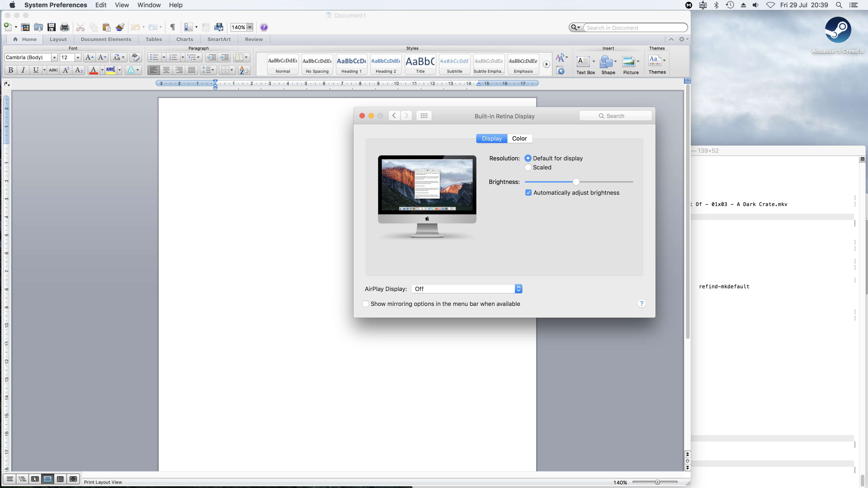Click the Brightness slider handle
Viewport: 868px width, 488px height.
coord(576,182)
